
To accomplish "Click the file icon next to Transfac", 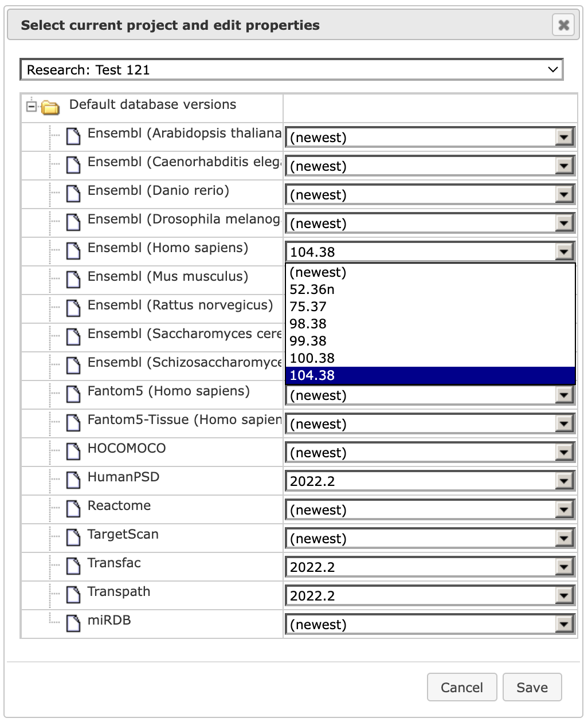I will coord(73,566).
